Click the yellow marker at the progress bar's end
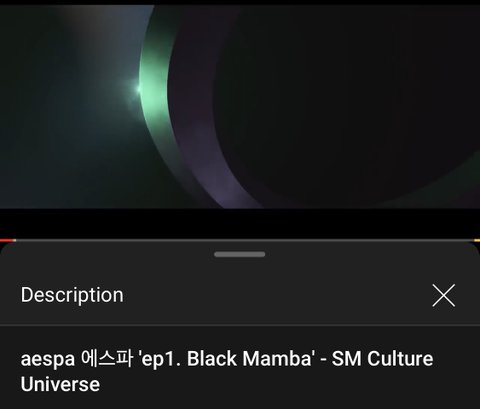 477,240
